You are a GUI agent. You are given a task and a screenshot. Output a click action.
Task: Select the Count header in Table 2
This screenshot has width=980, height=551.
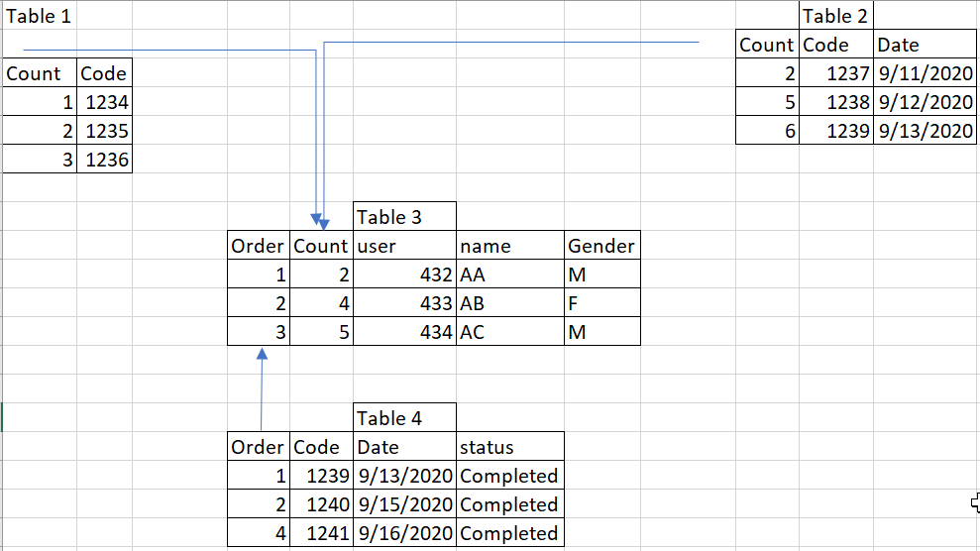pyautogui.click(x=767, y=45)
